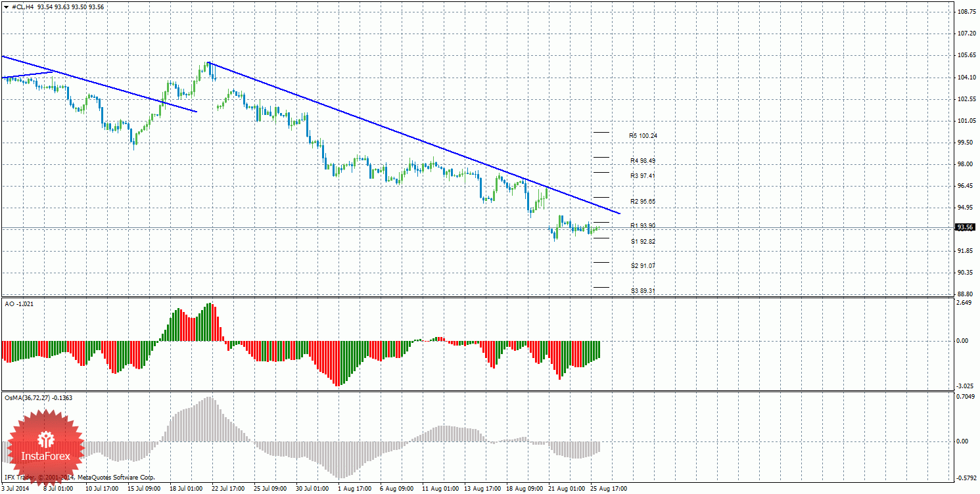This screenshot has width=980, height=494.
Task: Click the 1 Aug 17:00 date label
Action: [354, 489]
